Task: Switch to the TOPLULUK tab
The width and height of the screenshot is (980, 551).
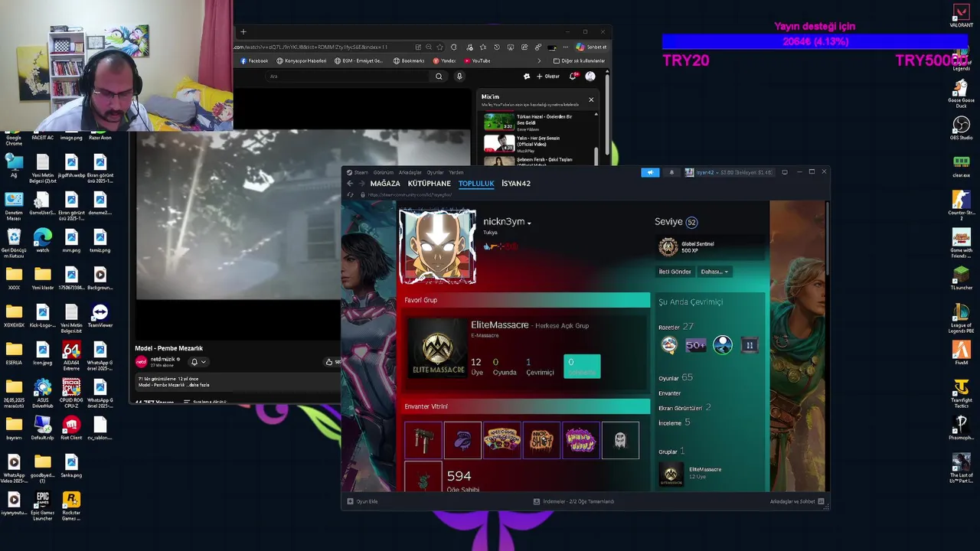Action: 476,184
